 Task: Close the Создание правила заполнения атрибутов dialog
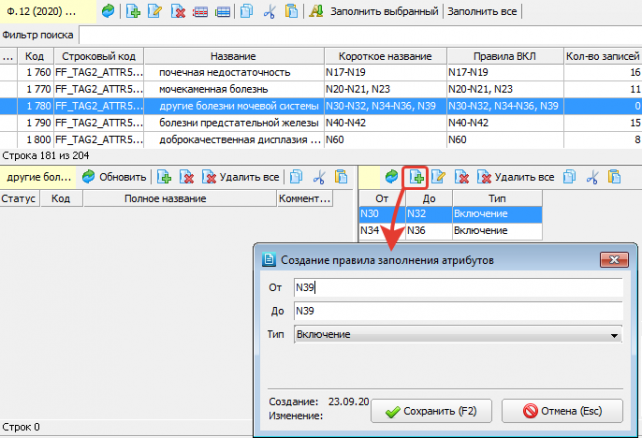614,260
